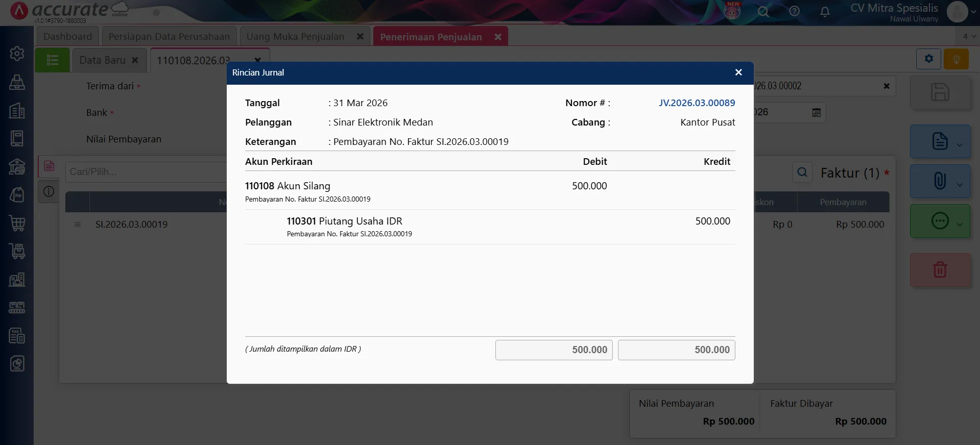Image resolution: width=980 pixels, height=445 pixels.
Task: Click the green more-options ellipsis button
Action: 940,220
